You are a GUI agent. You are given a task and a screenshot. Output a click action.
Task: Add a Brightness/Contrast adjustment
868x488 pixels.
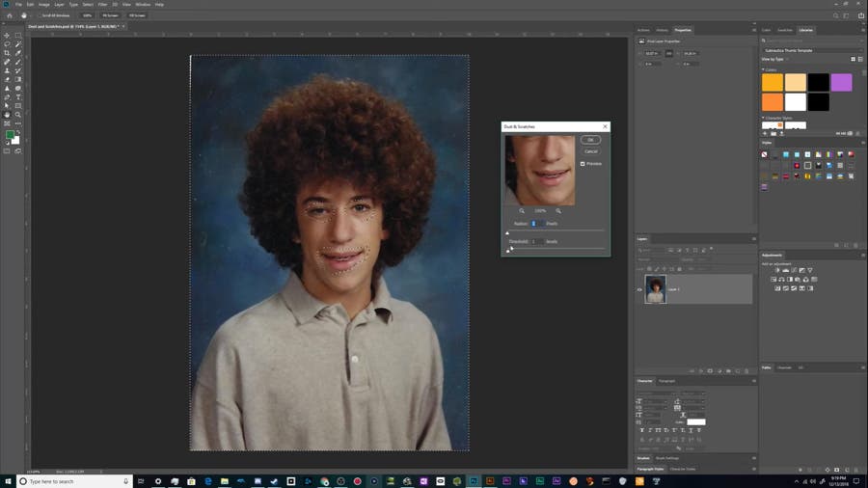(776, 271)
